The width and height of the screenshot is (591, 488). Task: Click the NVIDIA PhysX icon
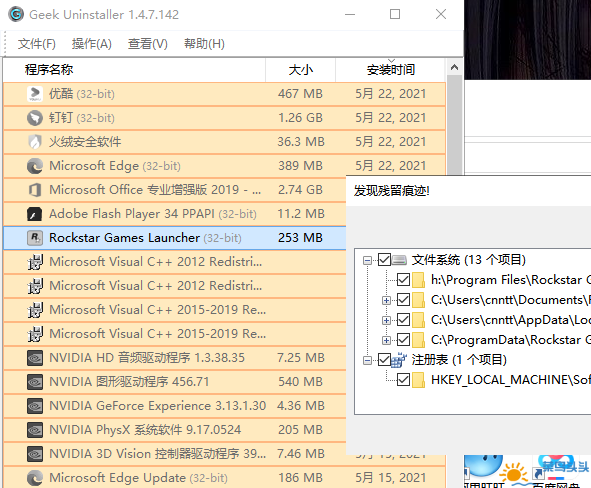click(x=35, y=430)
